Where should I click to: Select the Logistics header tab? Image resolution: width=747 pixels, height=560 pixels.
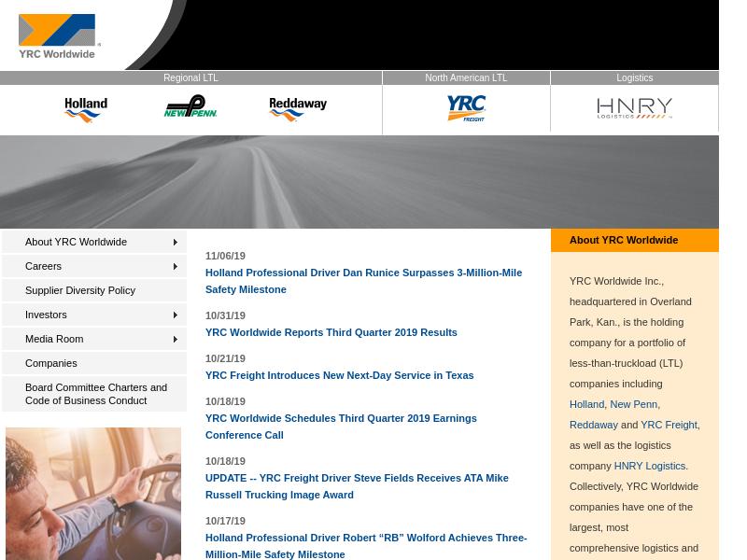click(x=635, y=77)
